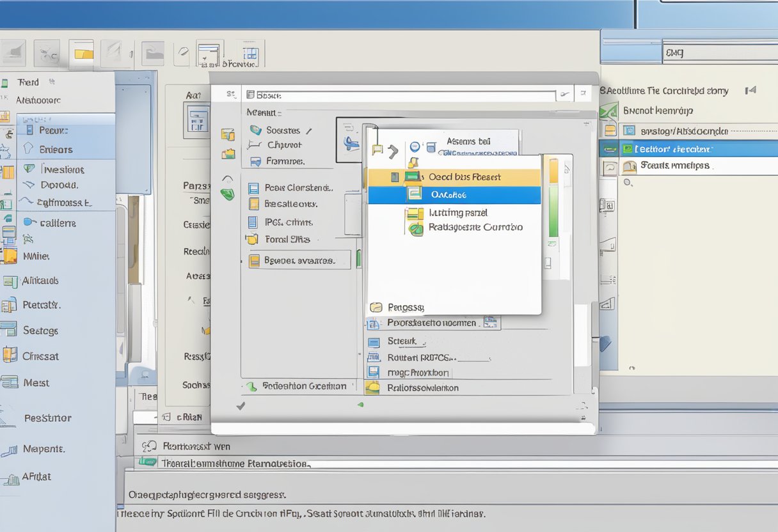Expand the right-pointing arrow above Oecd bus Fbesst
778x532 pixels.
pyautogui.click(x=392, y=151)
